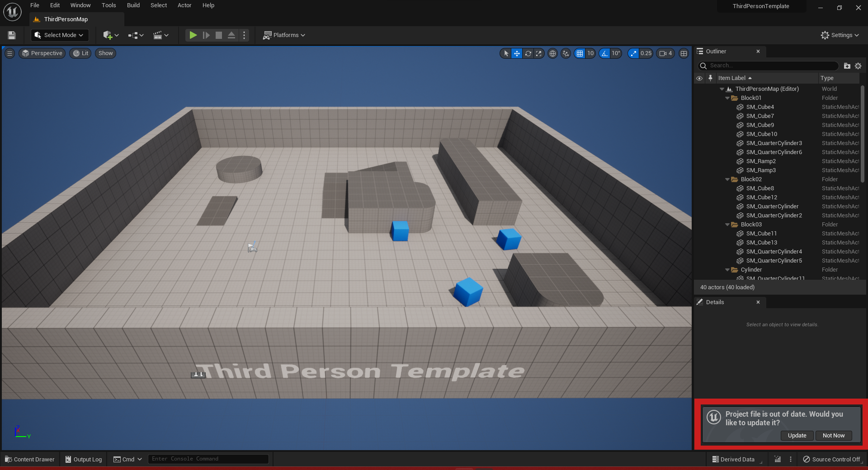Click the console command input field
The width and height of the screenshot is (868, 470).
pyautogui.click(x=208, y=459)
